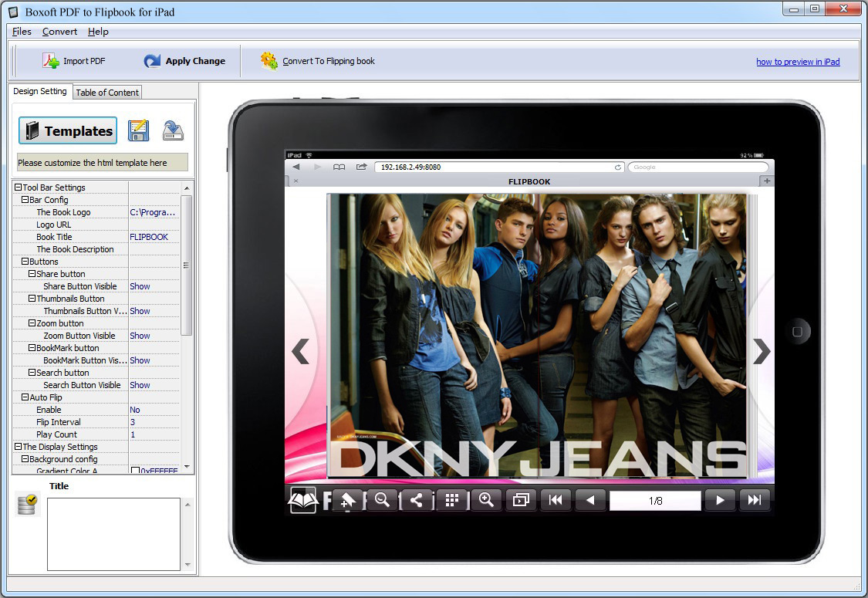868x598 pixels.
Task: Open the Templates chooser
Action: [x=68, y=130]
